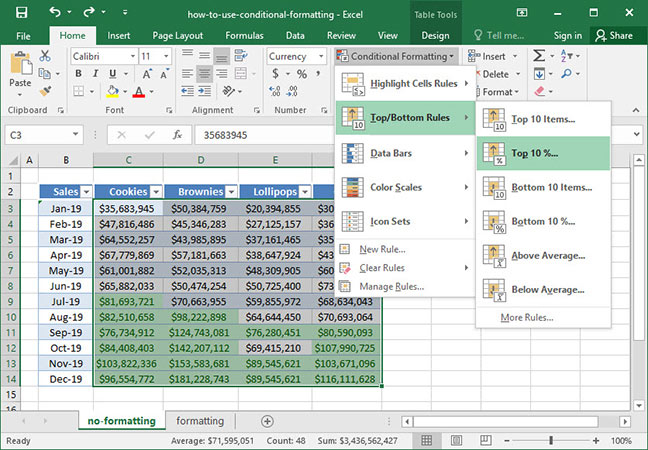Click Wrap Text icon
This screenshot has height=450, width=648.
click(241, 55)
